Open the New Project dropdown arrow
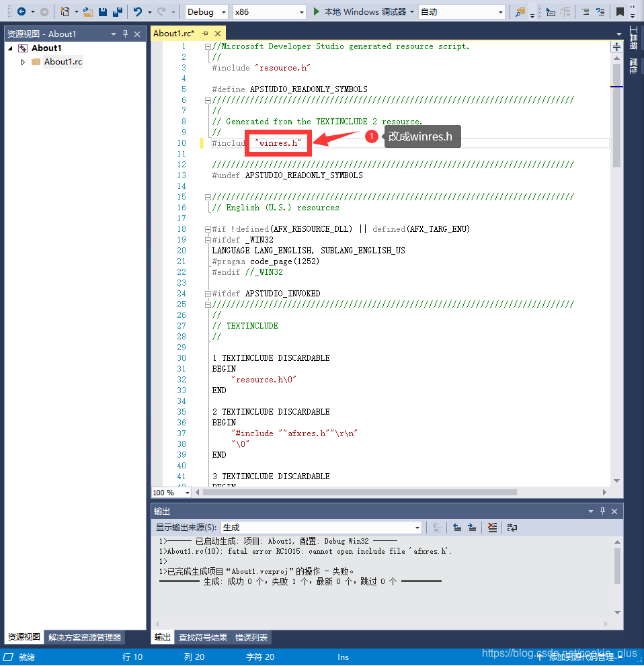 77,12
